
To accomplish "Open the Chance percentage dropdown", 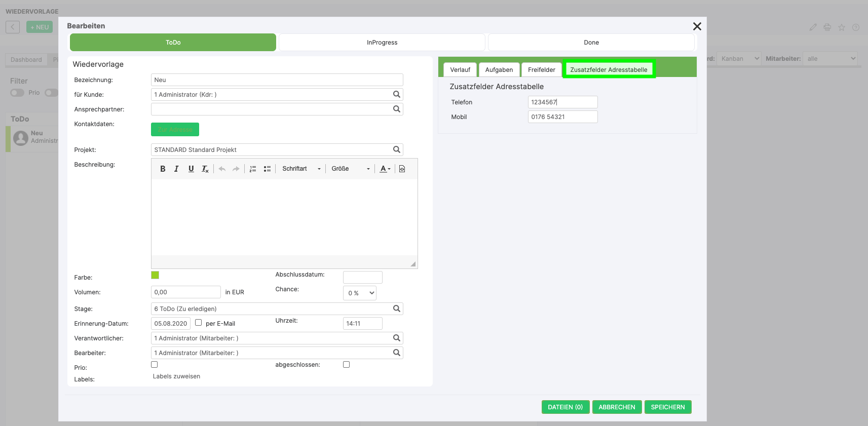I will click(x=360, y=293).
